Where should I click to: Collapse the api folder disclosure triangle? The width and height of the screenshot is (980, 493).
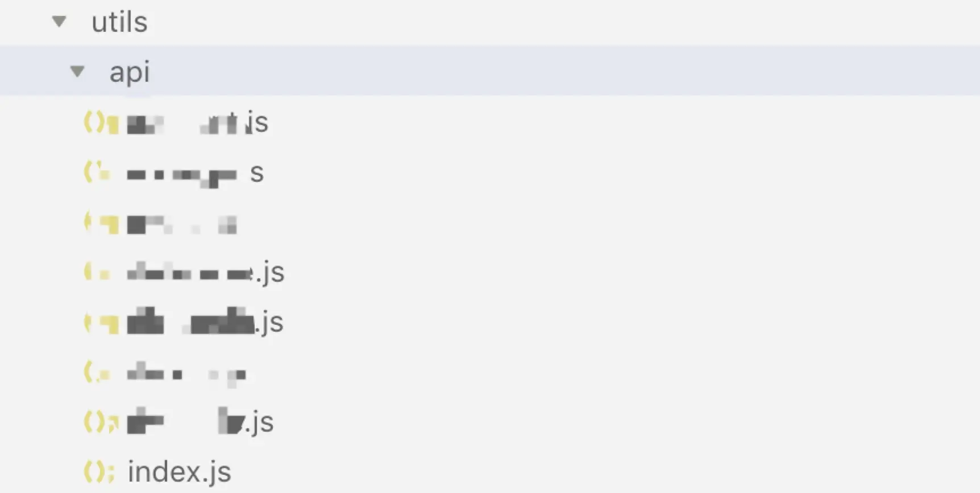(x=77, y=72)
